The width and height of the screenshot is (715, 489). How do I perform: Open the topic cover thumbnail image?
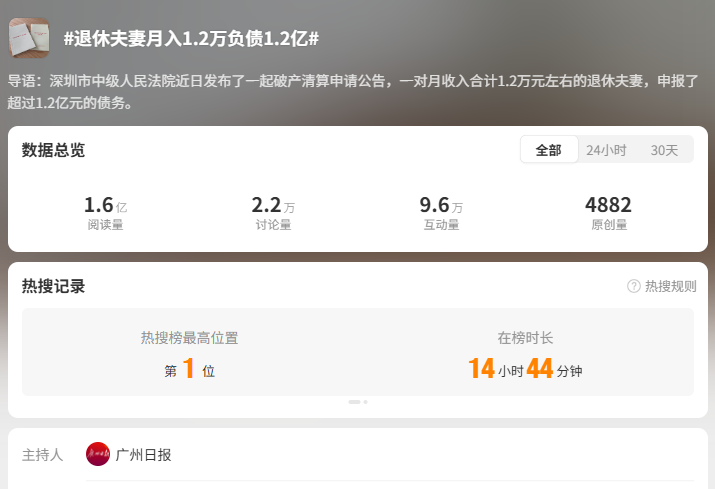coord(29,38)
